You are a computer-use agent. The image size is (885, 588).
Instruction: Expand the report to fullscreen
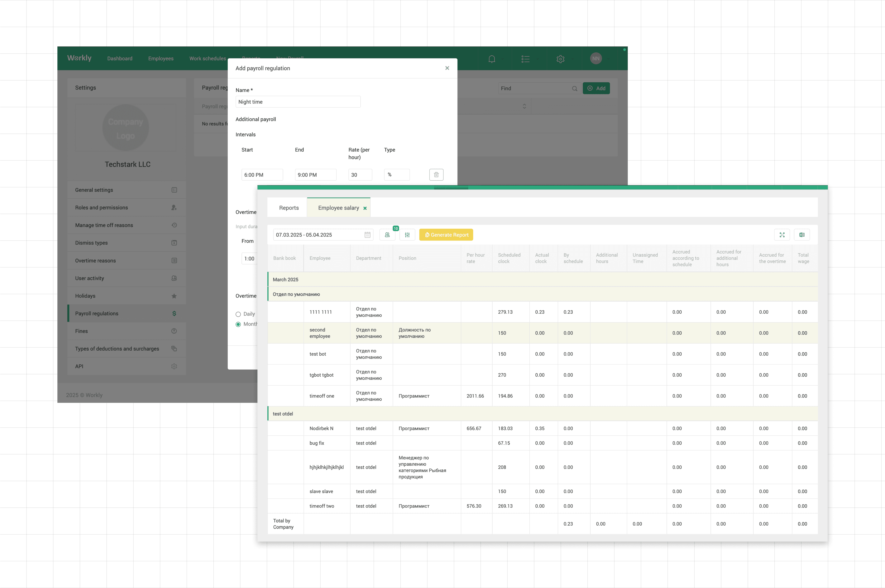782,235
